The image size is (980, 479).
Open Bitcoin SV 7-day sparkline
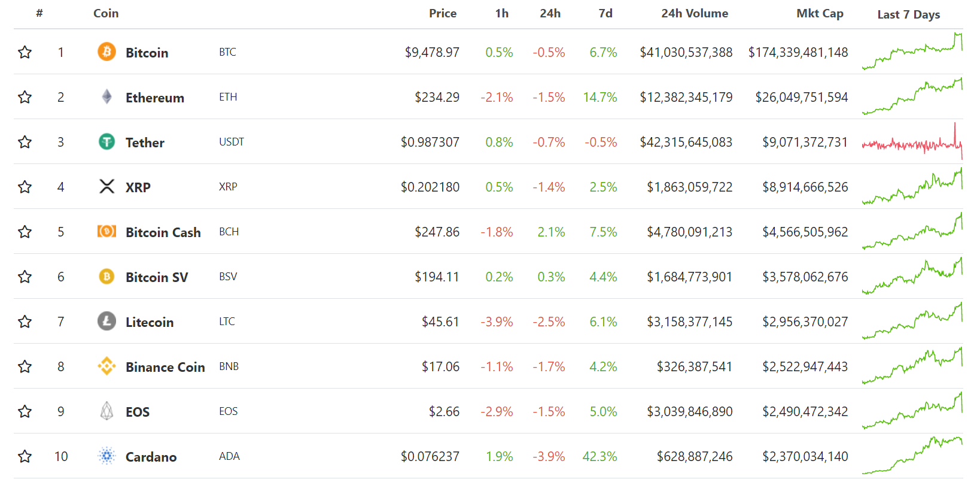[x=912, y=276]
